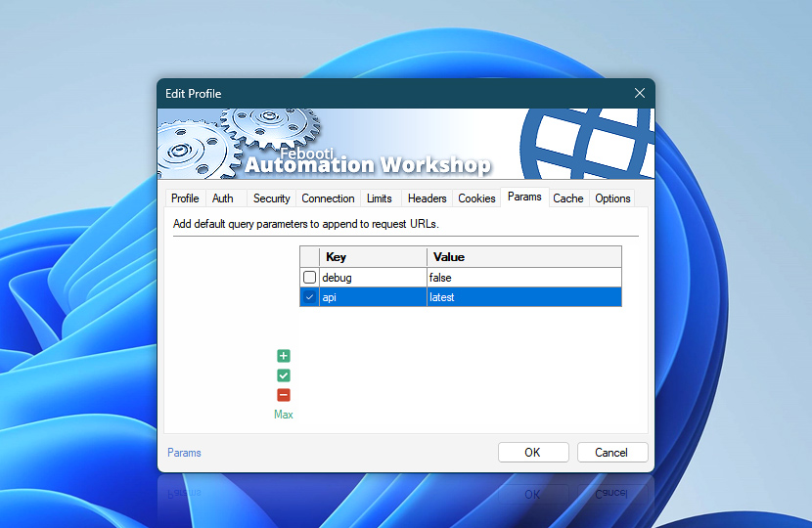Viewport: 812px width, 528px height.
Task: Click the Key column header
Action: pos(373,257)
